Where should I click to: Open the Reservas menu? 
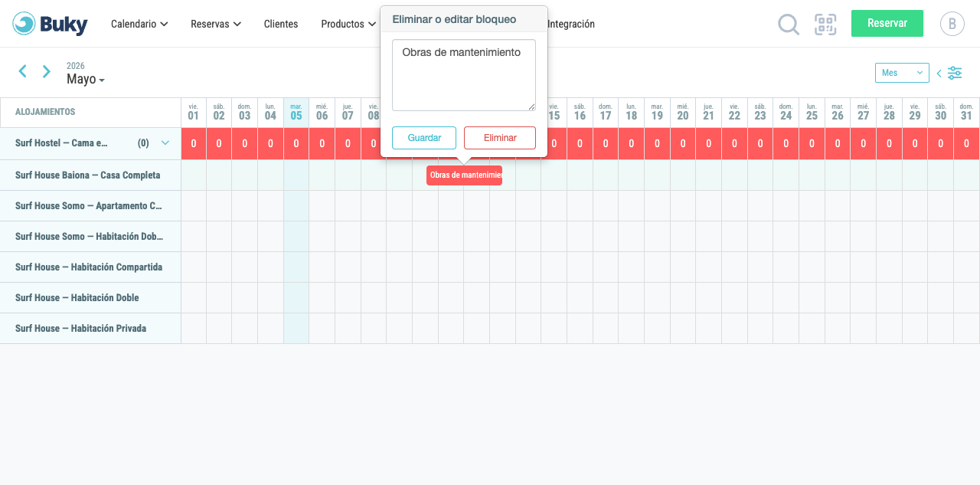(x=216, y=24)
